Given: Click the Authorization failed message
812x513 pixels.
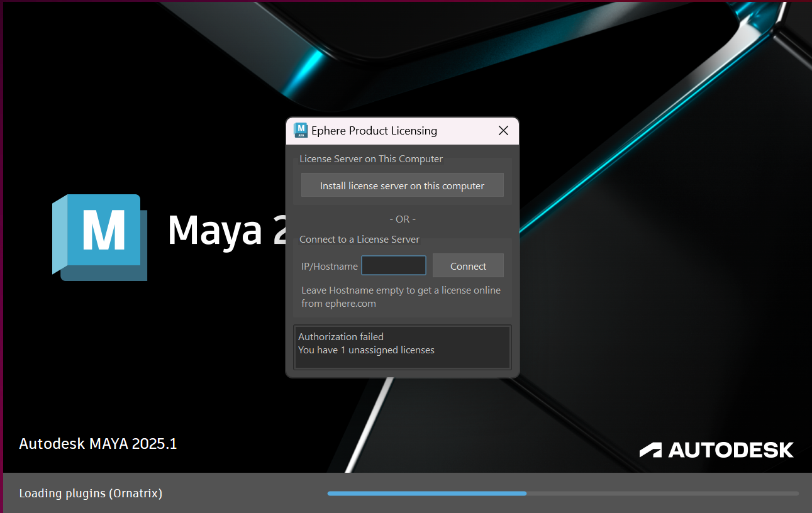Looking at the screenshot, I should [341, 337].
